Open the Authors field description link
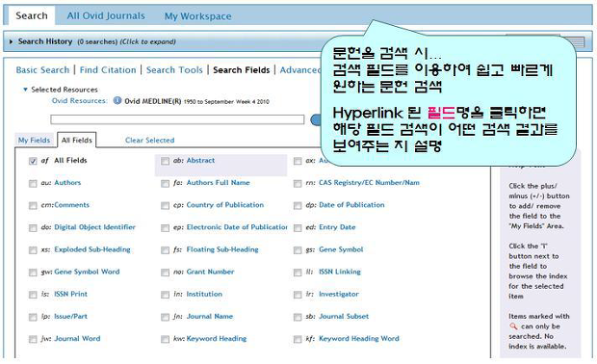 click(67, 182)
